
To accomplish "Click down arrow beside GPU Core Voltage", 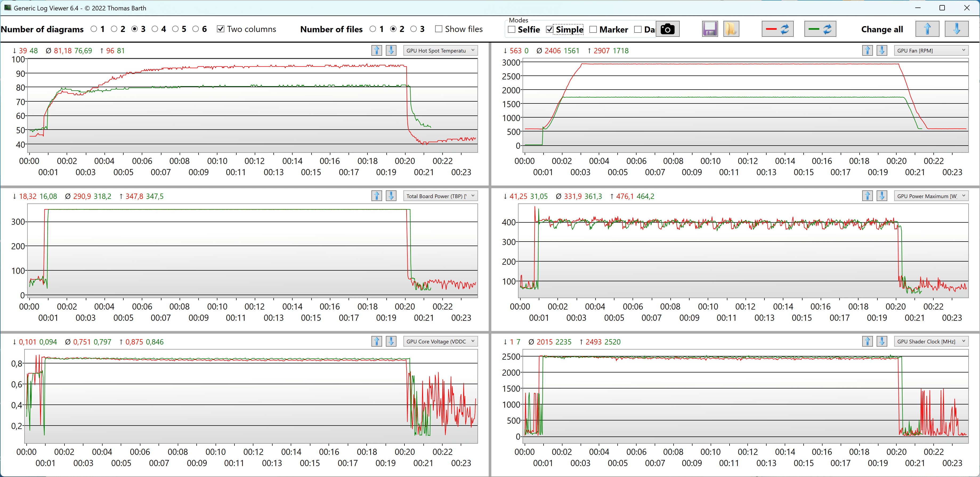I will [x=391, y=341].
